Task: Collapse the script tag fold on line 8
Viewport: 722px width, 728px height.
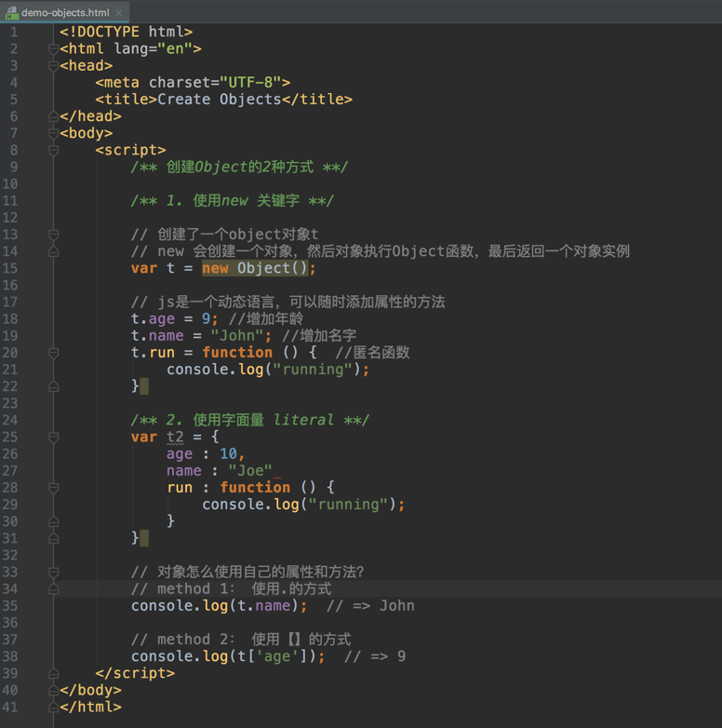Action: click(x=53, y=150)
